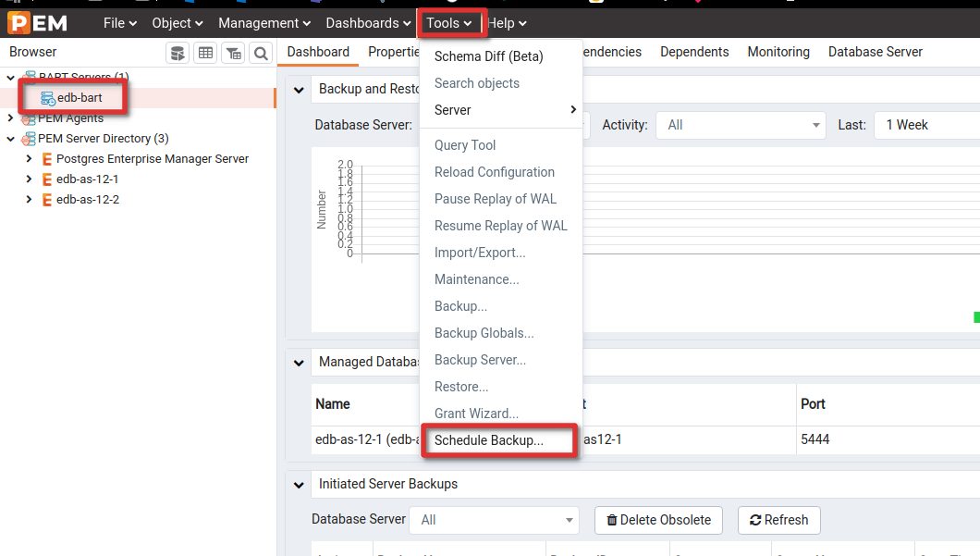
Task: Click the Port column header
Action: point(813,404)
